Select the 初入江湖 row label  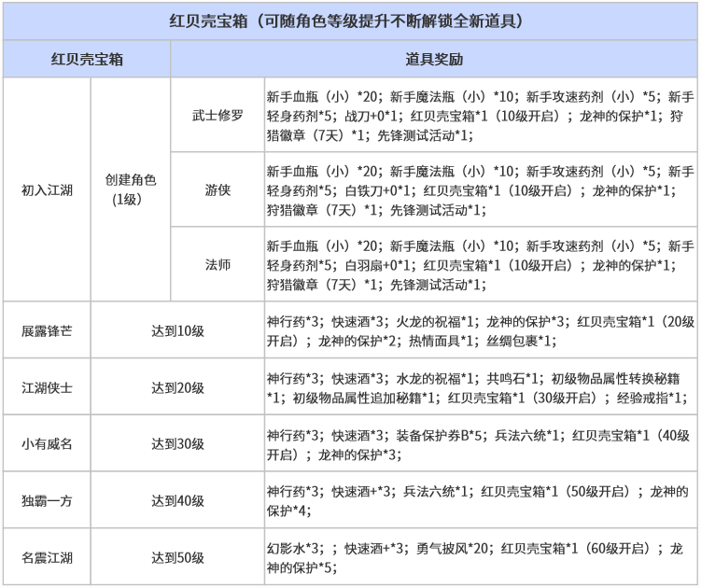coord(47,189)
